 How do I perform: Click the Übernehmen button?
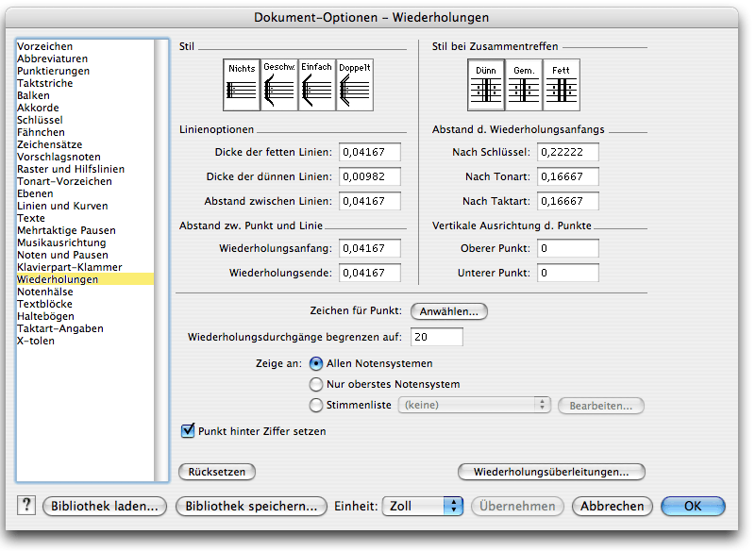click(517, 506)
